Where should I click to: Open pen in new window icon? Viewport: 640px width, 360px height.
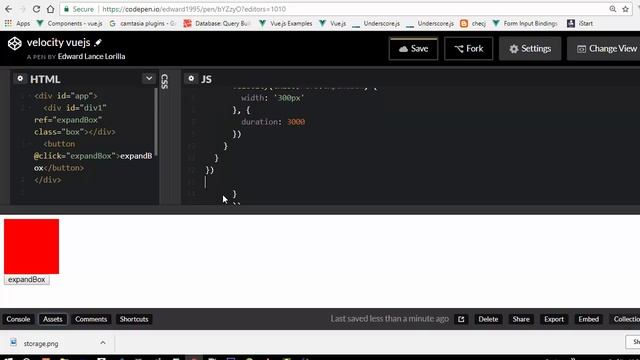(461, 319)
